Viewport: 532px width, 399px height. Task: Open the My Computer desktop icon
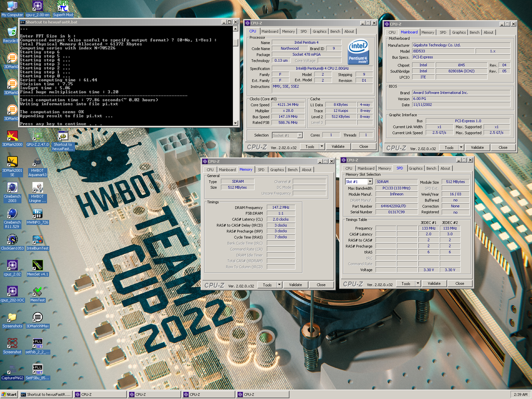[x=12, y=9]
